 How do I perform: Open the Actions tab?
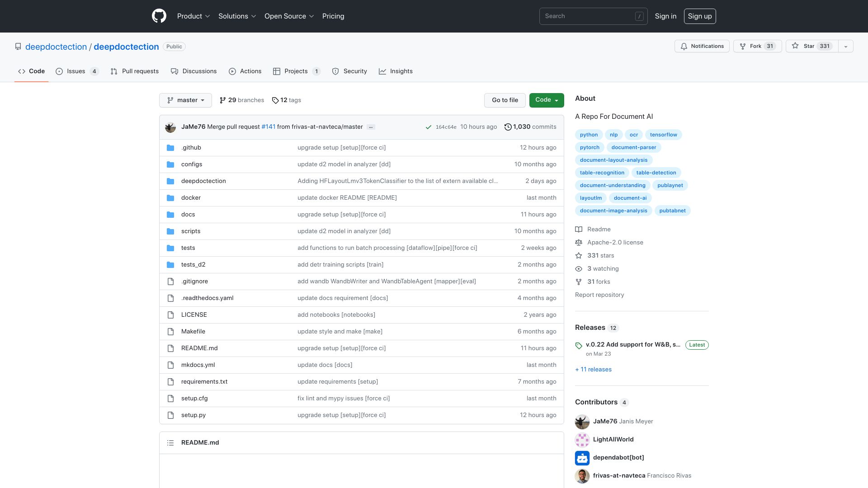(245, 71)
